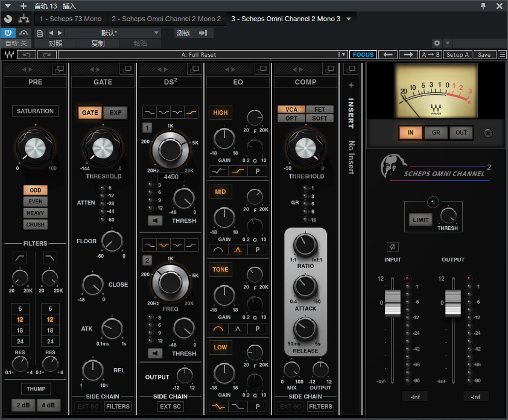Expand the PRE module window icon
Screen dimensions: 508x420
pyautogui.click(x=60, y=69)
